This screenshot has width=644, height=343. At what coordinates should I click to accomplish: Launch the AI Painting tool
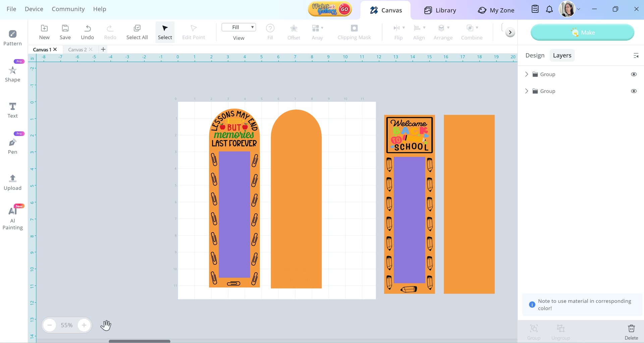[12, 218]
